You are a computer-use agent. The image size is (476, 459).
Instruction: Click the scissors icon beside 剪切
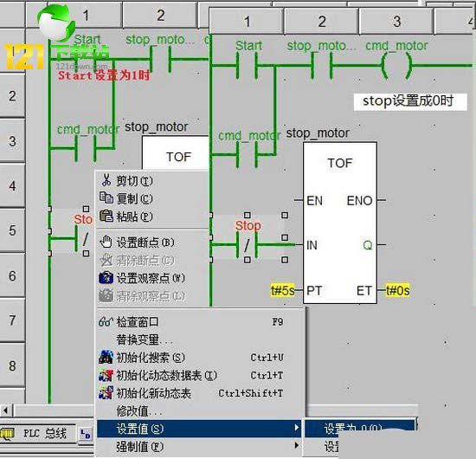[x=106, y=180]
